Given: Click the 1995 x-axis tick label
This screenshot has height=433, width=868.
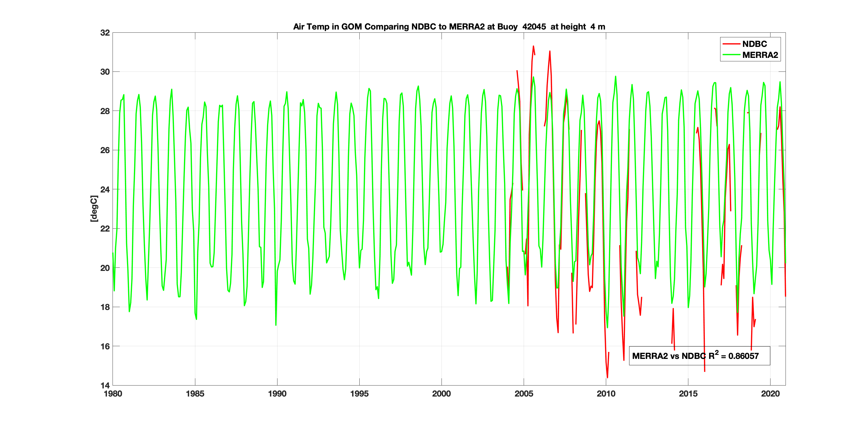Looking at the screenshot, I should click(x=359, y=394).
